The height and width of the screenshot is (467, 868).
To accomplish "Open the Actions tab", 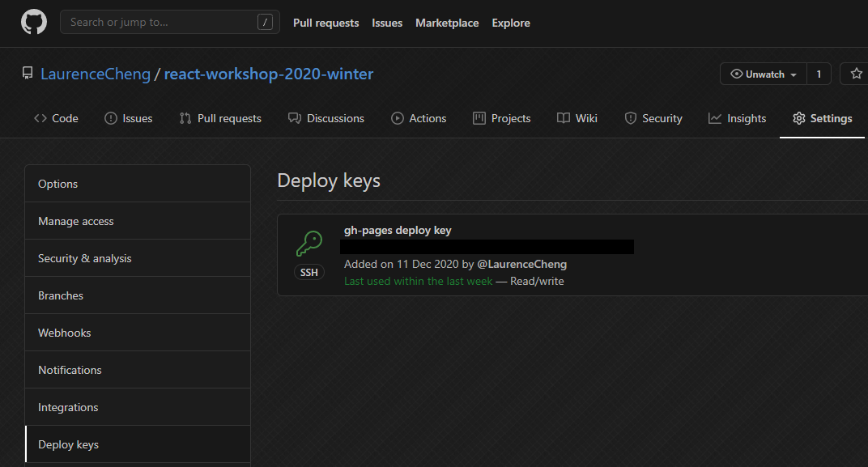I will pos(419,118).
